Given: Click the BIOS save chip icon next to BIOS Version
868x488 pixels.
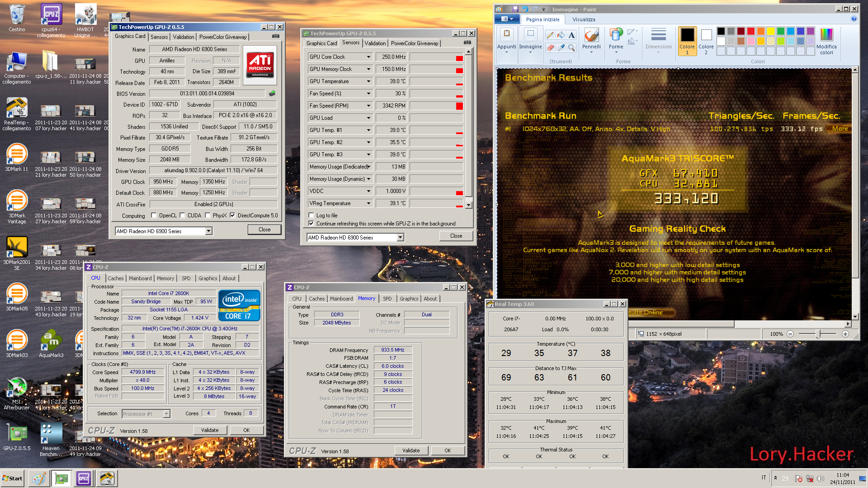Looking at the screenshot, I should coord(272,94).
